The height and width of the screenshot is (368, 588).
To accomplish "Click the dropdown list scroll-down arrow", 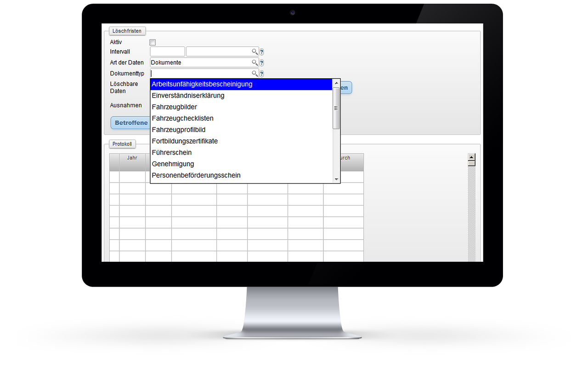I will click(336, 179).
